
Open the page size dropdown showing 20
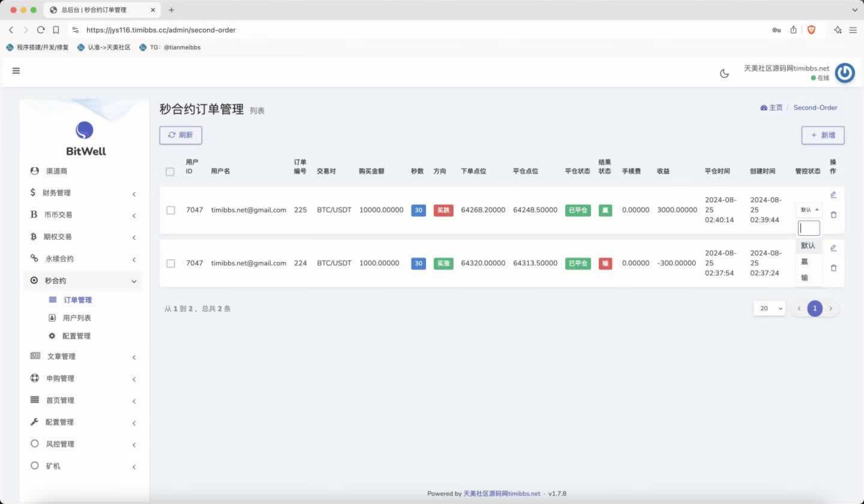click(x=769, y=308)
